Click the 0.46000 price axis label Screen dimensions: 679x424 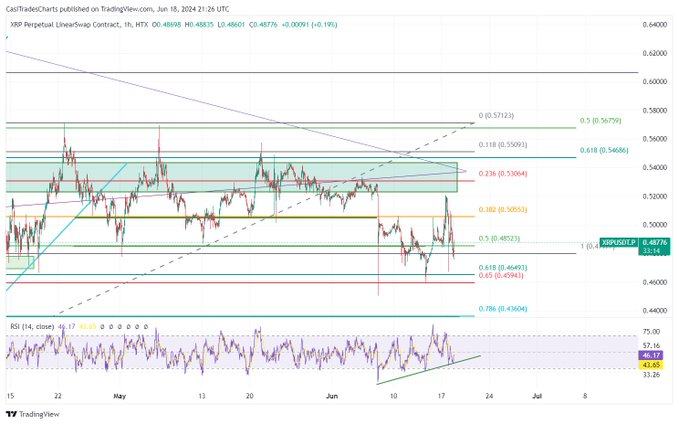pyautogui.click(x=655, y=282)
